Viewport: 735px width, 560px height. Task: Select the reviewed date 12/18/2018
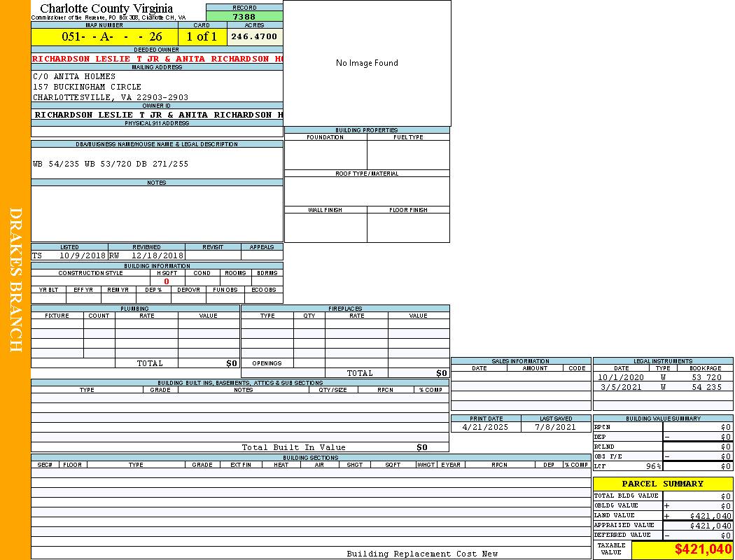click(x=157, y=256)
